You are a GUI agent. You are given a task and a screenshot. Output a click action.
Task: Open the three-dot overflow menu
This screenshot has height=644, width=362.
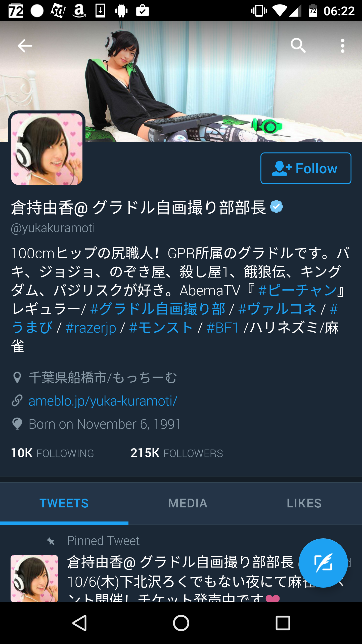(x=342, y=46)
